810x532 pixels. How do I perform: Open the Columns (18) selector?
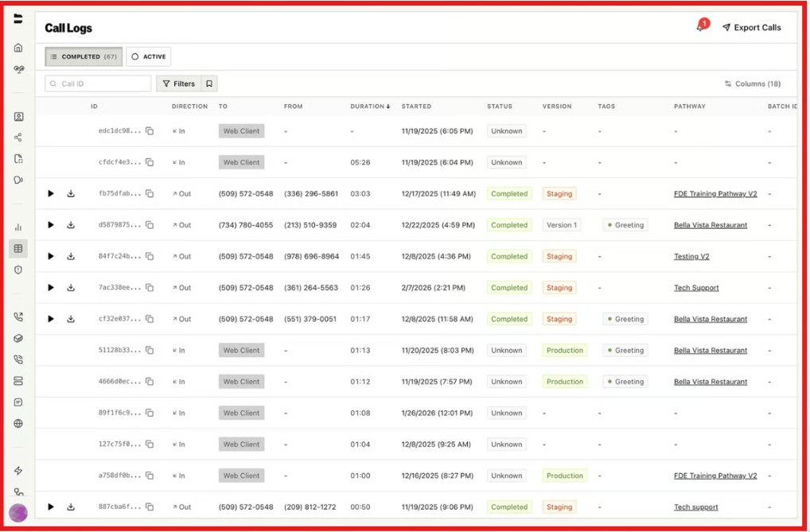pos(753,83)
